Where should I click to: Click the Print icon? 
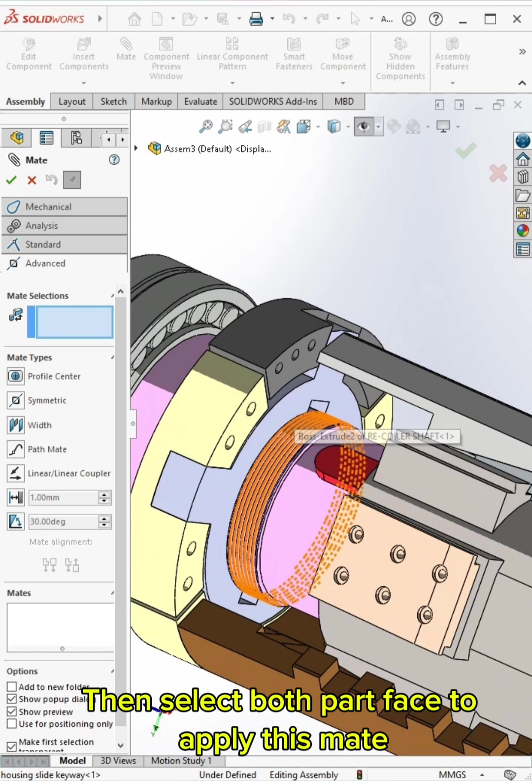click(x=256, y=19)
